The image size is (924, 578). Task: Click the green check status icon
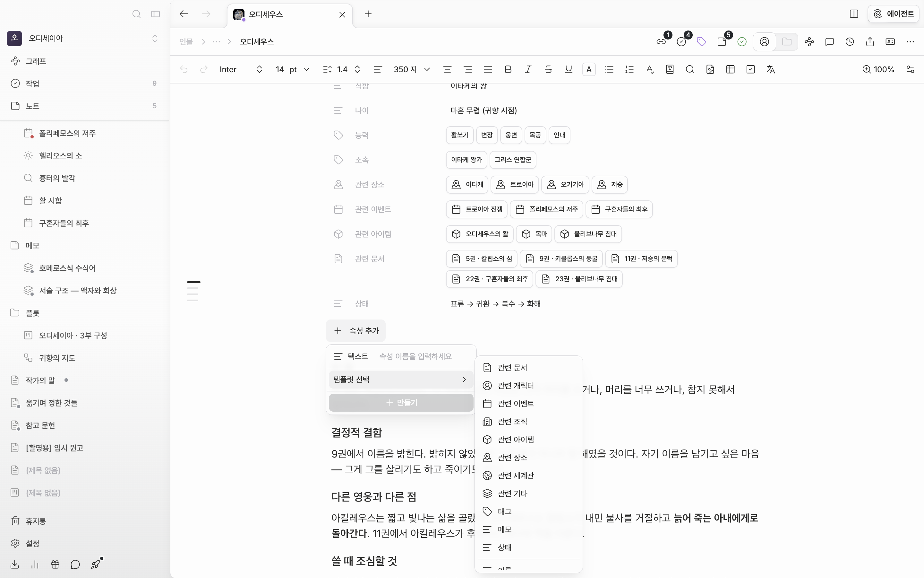(742, 42)
